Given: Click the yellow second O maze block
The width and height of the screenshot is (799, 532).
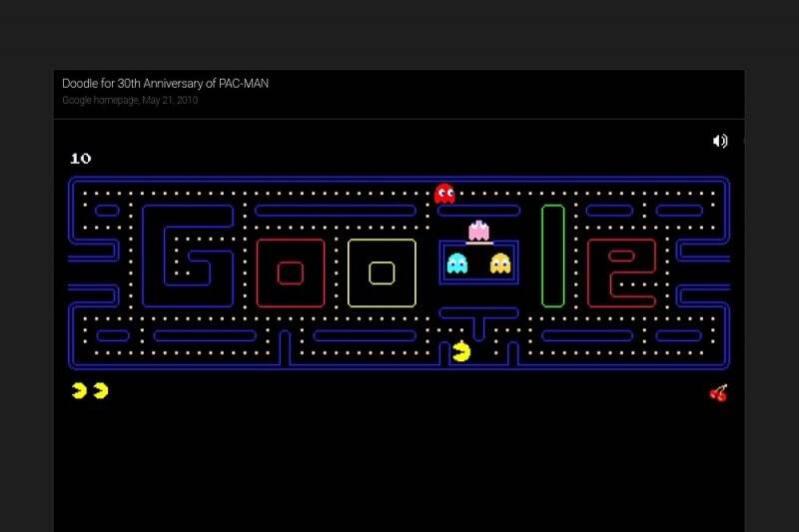Looking at the screenshot, I should point(382,273).
